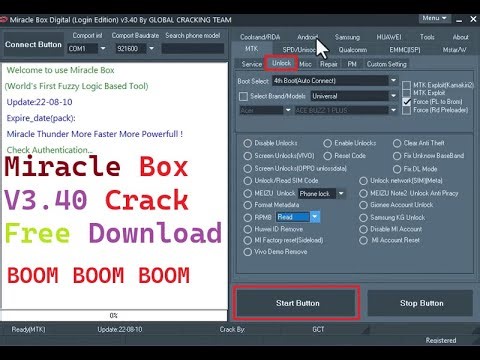Choose MEIZU Note2 Unlock Anti Piracy
This screenshot has width=480, height=360.
click(363, 193)
